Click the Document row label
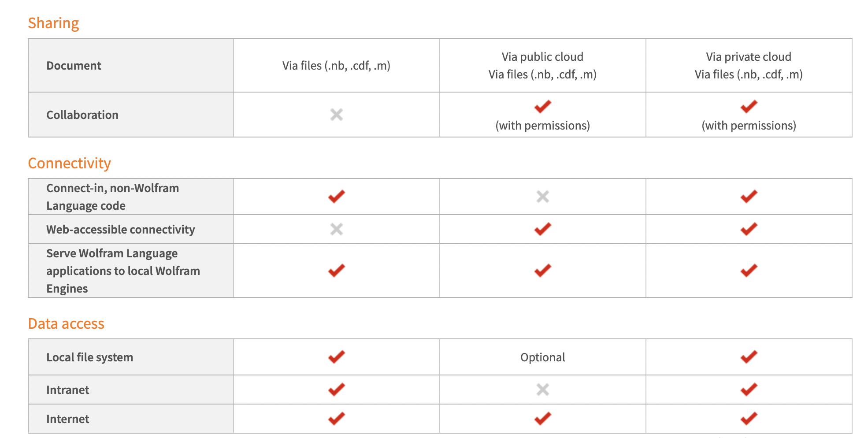The height and width of the screenshot is (438, 868). [x=74, y=66]
